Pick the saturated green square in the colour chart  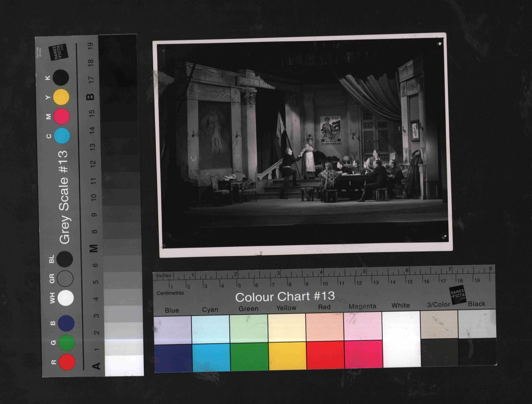pyautogui.click(x=249, y=356)
